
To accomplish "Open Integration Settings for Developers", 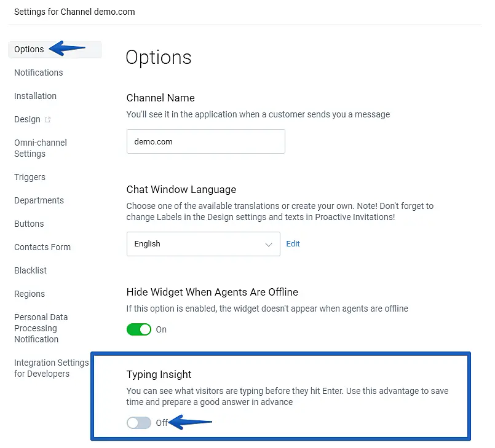I will click(x=51, y=368).
